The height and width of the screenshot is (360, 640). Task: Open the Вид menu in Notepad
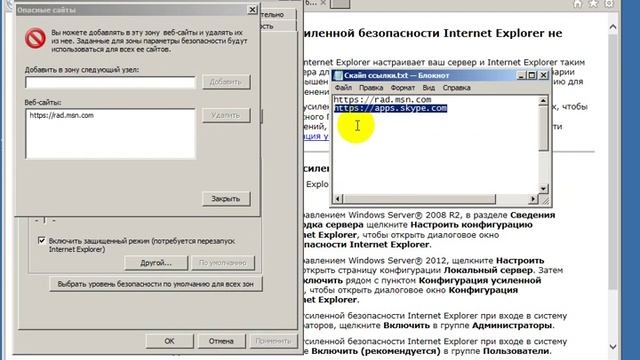coord(429,88)
